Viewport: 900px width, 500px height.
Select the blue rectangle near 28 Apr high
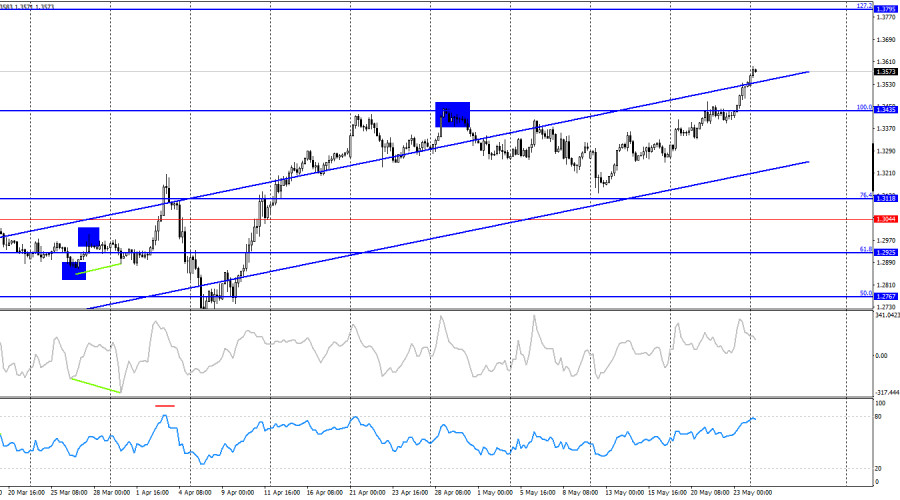click(x=452, y=114)
